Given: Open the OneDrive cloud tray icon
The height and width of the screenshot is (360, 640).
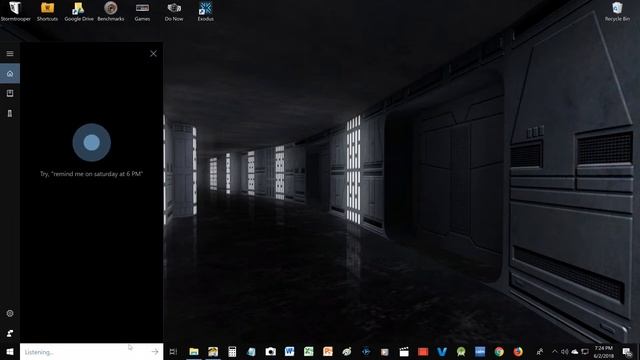Looking at the screenshot, I should (575, 351).
